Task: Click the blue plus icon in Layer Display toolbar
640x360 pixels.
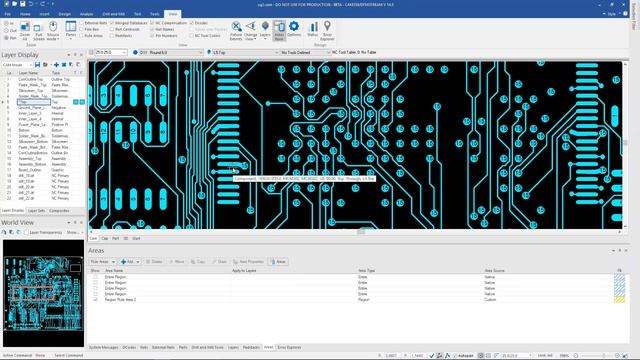Action: coord(56,64)
